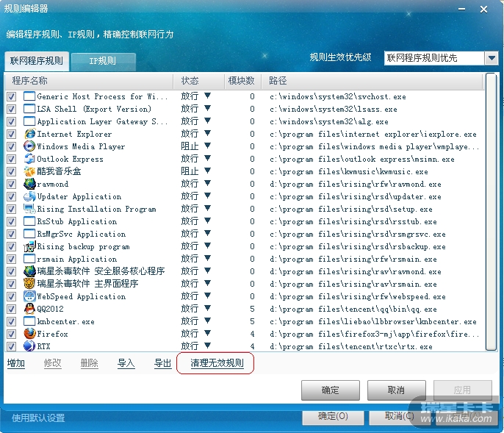
Task: Open status dropdown for Firefox
Action: click(x=208, y=333)
